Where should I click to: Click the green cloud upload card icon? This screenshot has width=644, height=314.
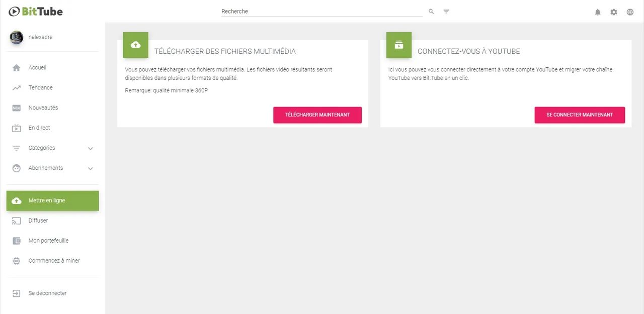pos(136,45)
